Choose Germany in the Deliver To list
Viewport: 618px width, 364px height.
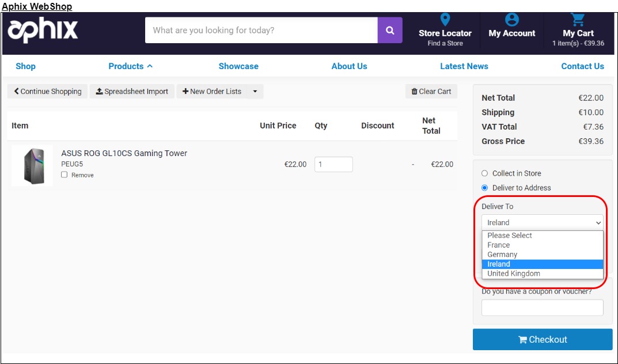point(502,255)
